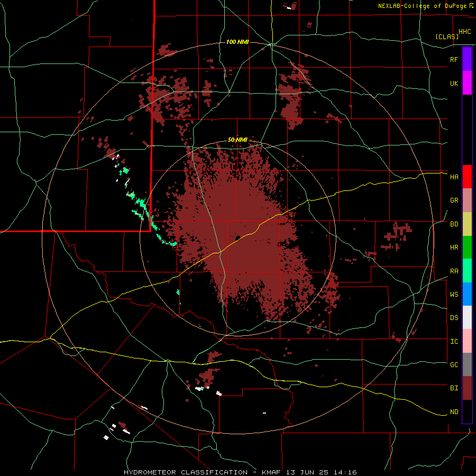The height and width of the screenshot is (476, 476).
Task: Click the Hydrometeor Classification KMAF footer caption
Action: (240, 472)
